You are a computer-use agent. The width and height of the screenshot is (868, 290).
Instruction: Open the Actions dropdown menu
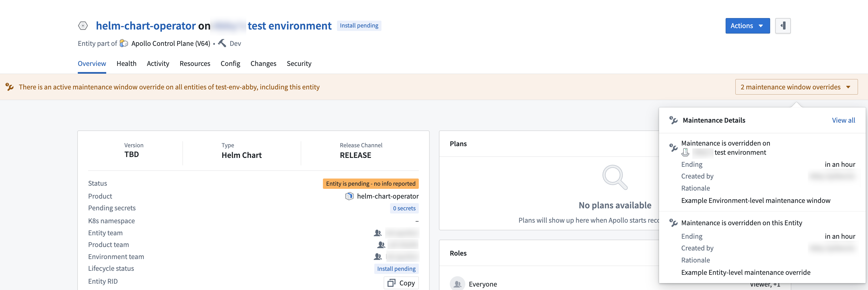click(x=747, y=26)
